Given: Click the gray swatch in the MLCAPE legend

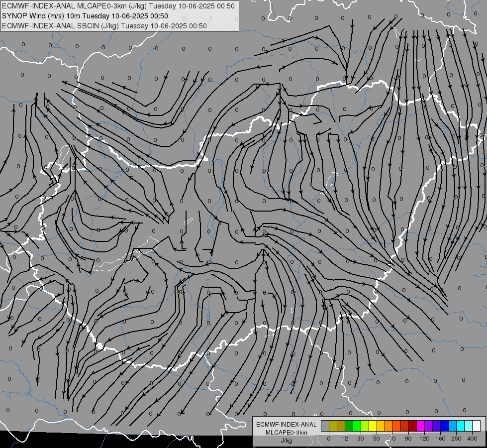Looking at the screenshot, I should tap(325, 426).
